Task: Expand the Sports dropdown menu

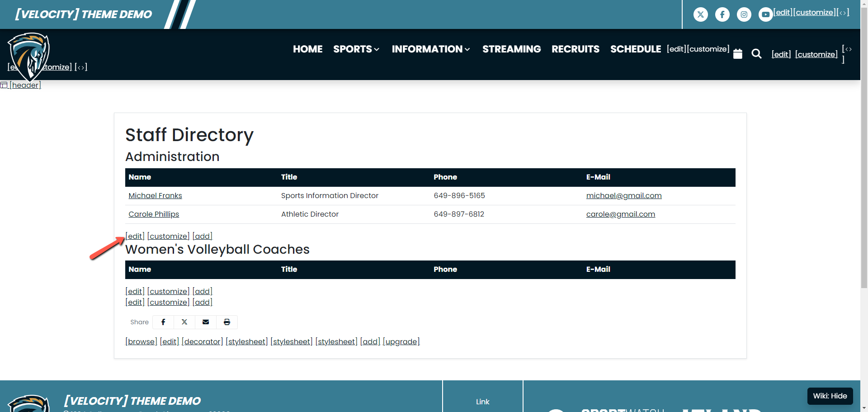Action: (356, 49)
